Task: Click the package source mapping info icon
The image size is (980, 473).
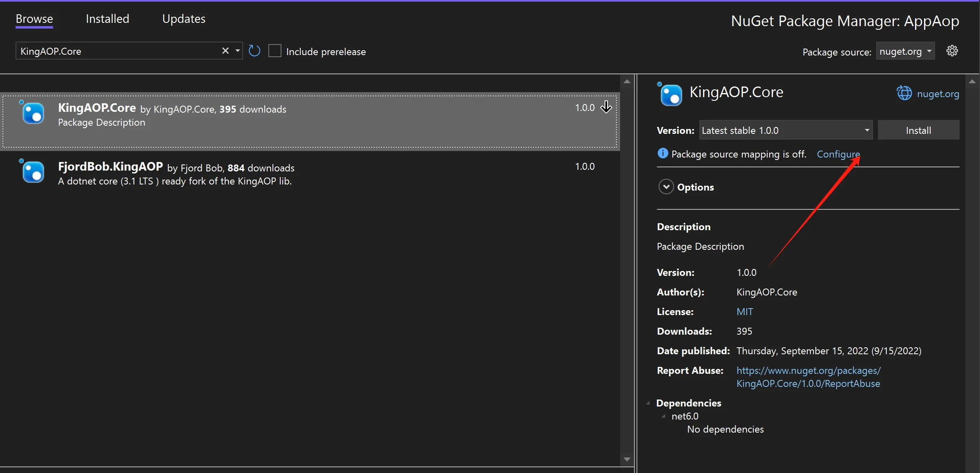Action: [663, 153]
